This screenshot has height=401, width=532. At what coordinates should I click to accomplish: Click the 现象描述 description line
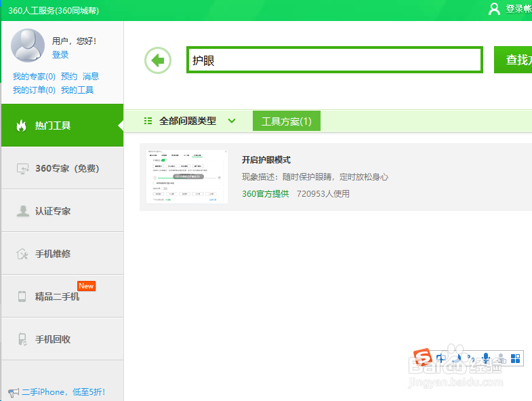tap(315, 176)
